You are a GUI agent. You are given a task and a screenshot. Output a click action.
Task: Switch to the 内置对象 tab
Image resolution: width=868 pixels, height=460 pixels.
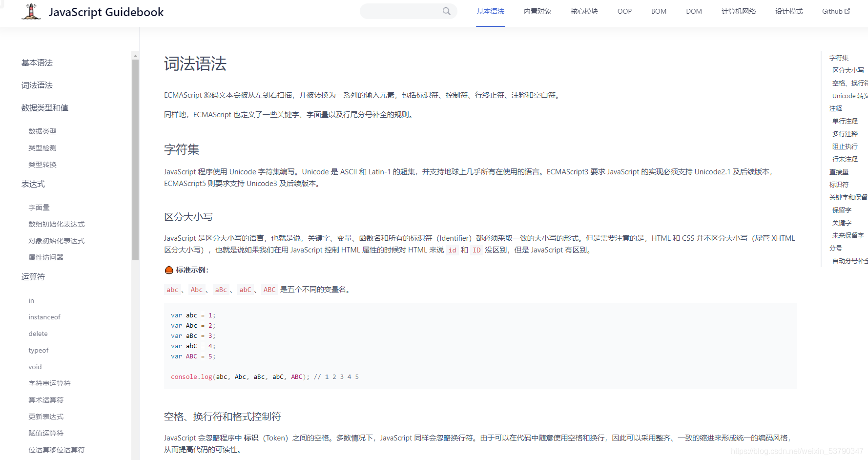pos(537,11)
